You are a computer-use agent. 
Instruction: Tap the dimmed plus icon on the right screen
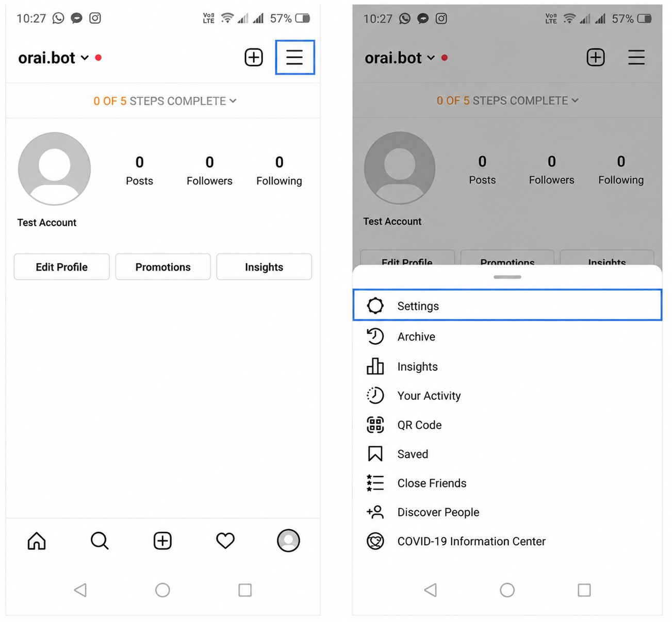tap(596, 57)
